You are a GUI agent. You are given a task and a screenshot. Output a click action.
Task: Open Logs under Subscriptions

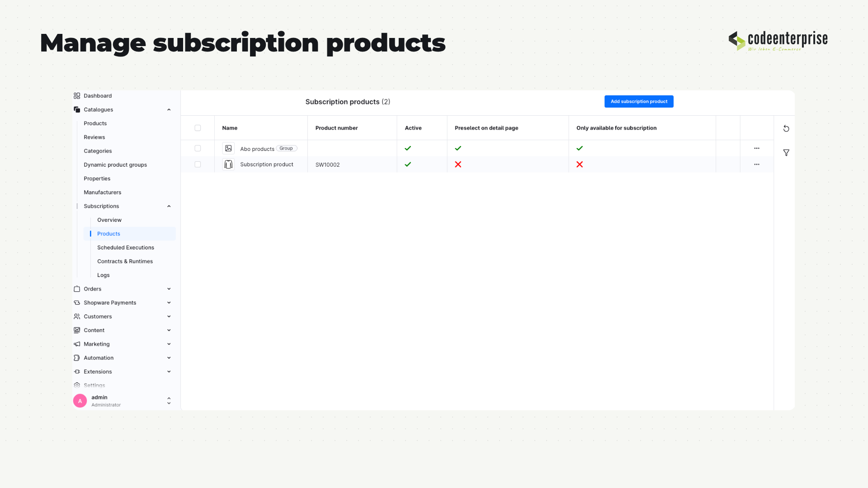pyautogui.click(x=104, y=275)
